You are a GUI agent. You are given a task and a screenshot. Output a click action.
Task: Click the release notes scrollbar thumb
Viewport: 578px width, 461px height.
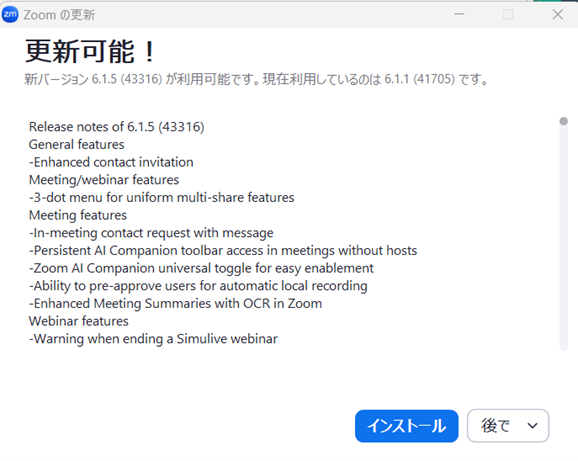[563, 121]
